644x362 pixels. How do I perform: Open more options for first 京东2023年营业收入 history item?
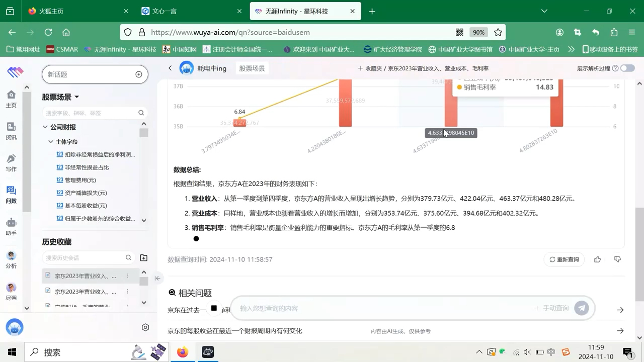pos(127,276)
